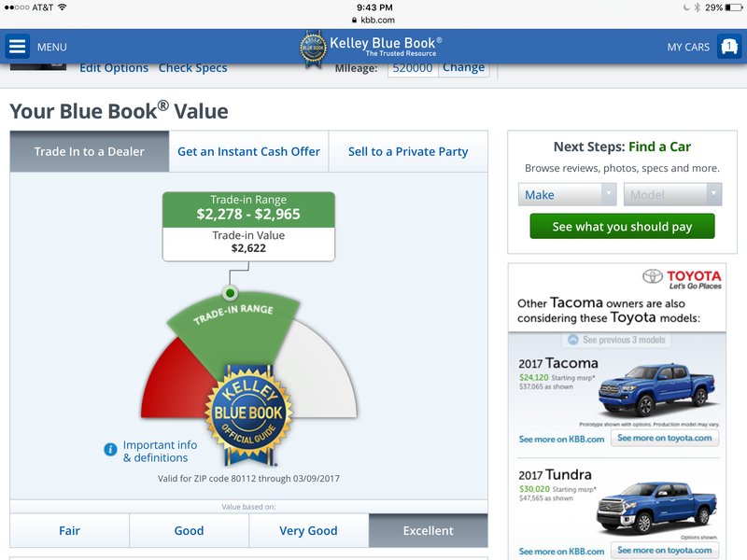
Task: Click the green marker dot on the gauge
Action: pyautogui.click(x=230, y=292)
